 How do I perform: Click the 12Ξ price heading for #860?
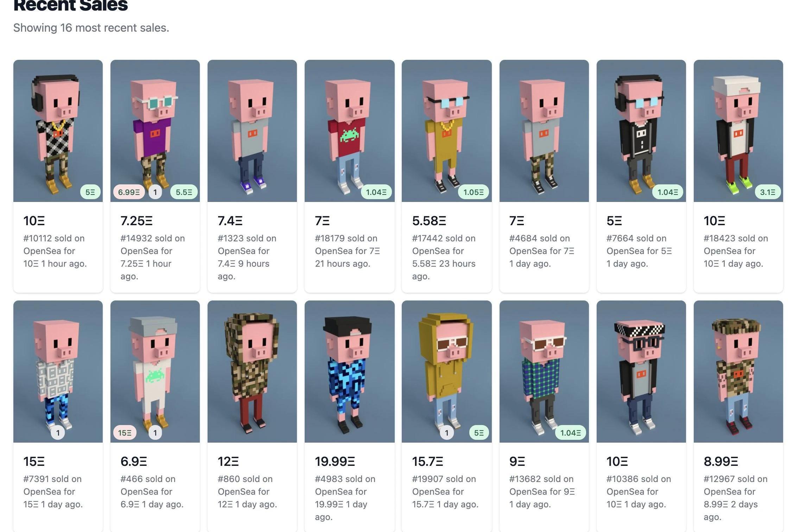[x=228, y=461]
